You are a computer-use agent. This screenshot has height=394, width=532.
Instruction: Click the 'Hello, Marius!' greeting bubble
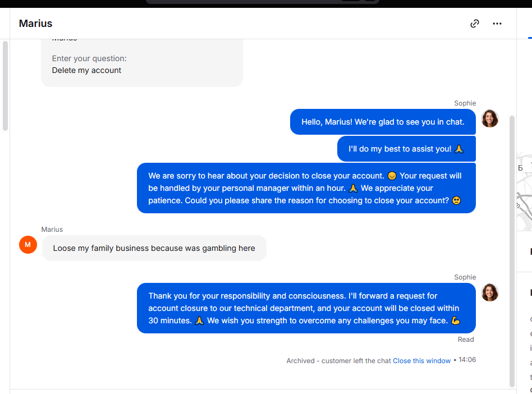(383, 122)
